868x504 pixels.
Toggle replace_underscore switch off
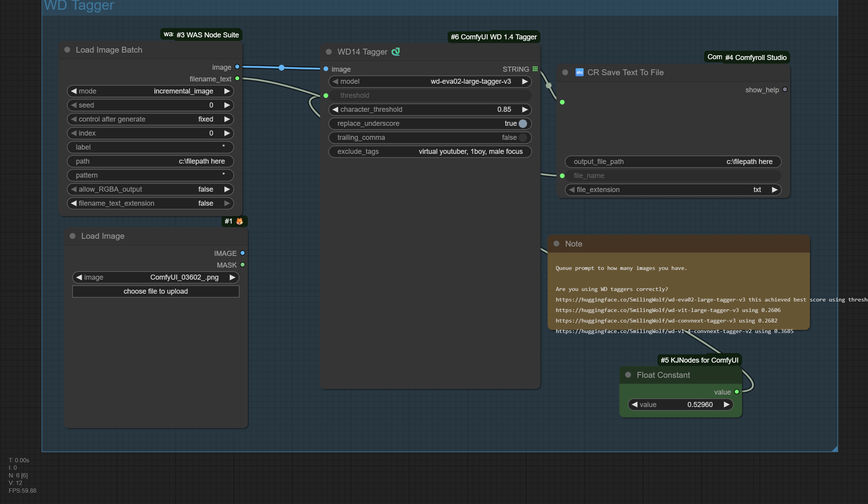pyautogui.click(x=522, y=123)
